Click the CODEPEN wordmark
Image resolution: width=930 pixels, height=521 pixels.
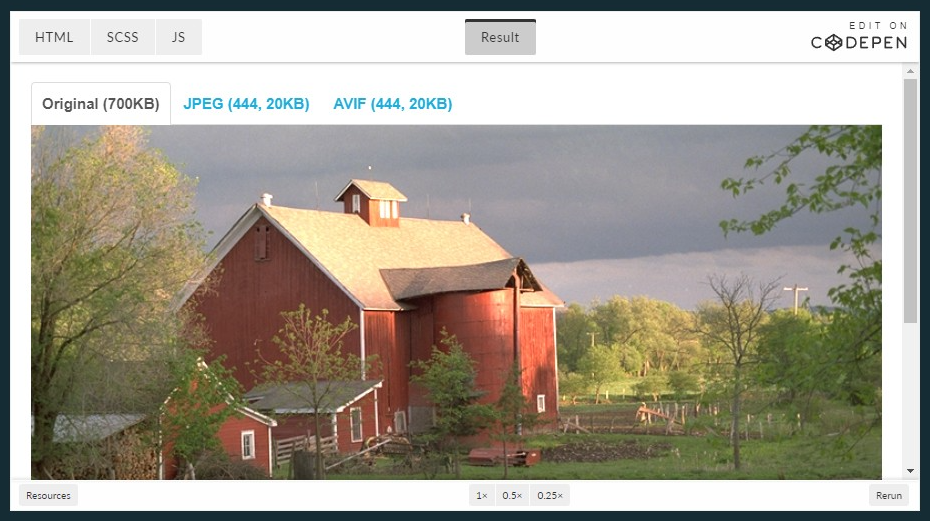coord(859,43)
